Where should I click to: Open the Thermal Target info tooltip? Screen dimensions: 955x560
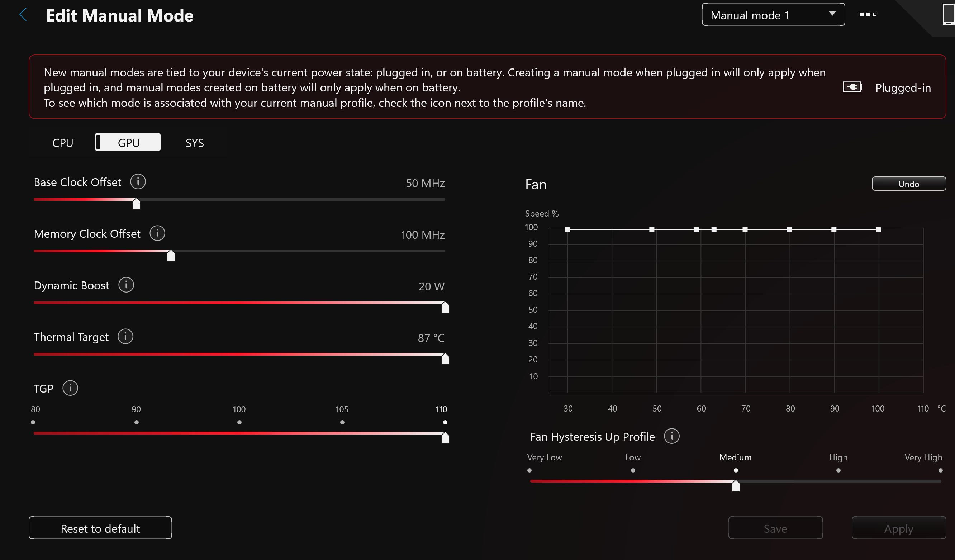125,336
